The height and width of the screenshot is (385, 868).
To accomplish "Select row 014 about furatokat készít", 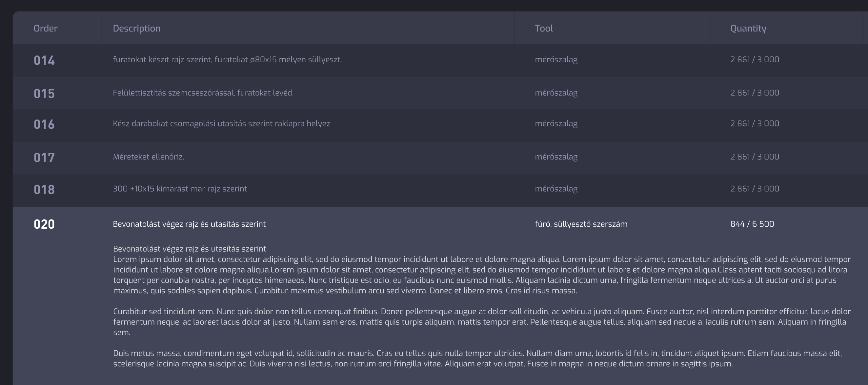I will 227,60.
